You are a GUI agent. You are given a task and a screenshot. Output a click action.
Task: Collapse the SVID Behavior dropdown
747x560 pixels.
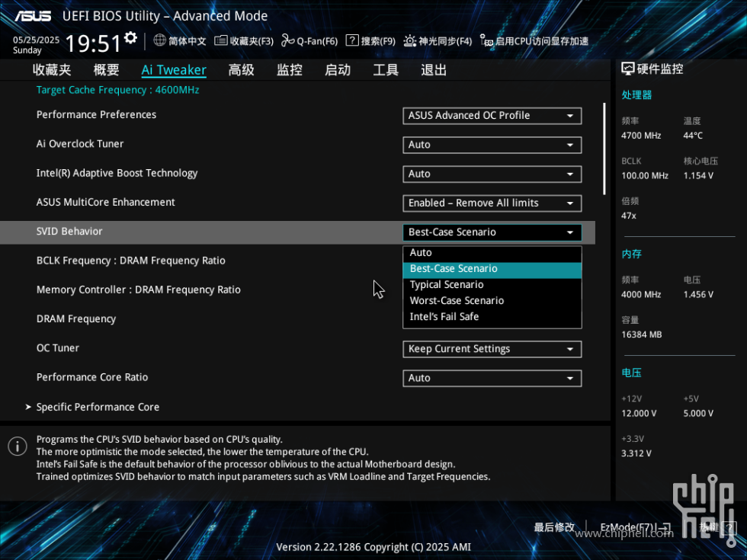(x=492, y=232)
